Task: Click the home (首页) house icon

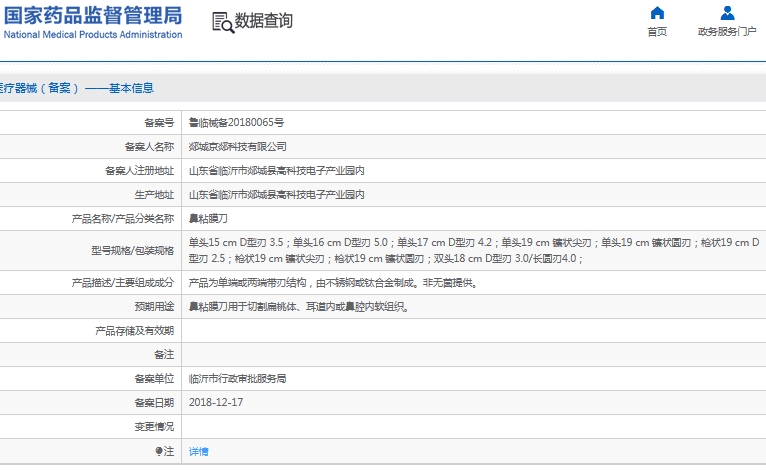Action: 657,13
